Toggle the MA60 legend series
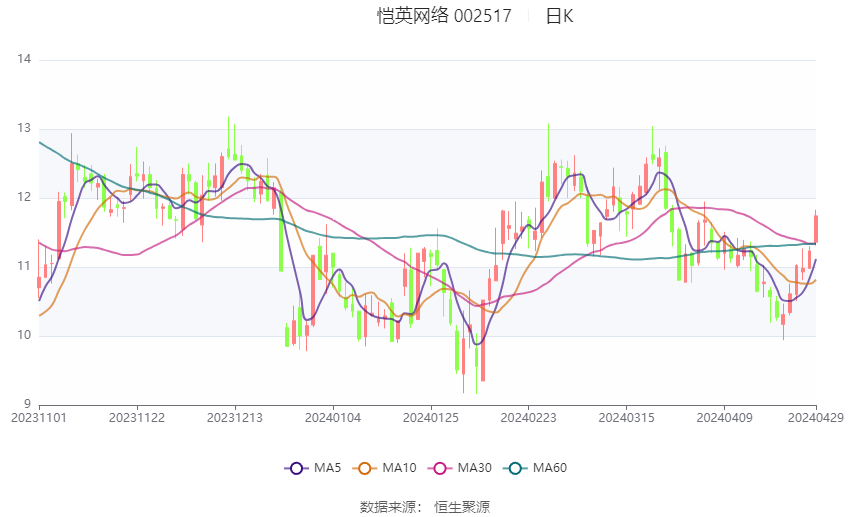Image resolution: width=850 pixels, height=517 pixels. [x=535, y=468]
